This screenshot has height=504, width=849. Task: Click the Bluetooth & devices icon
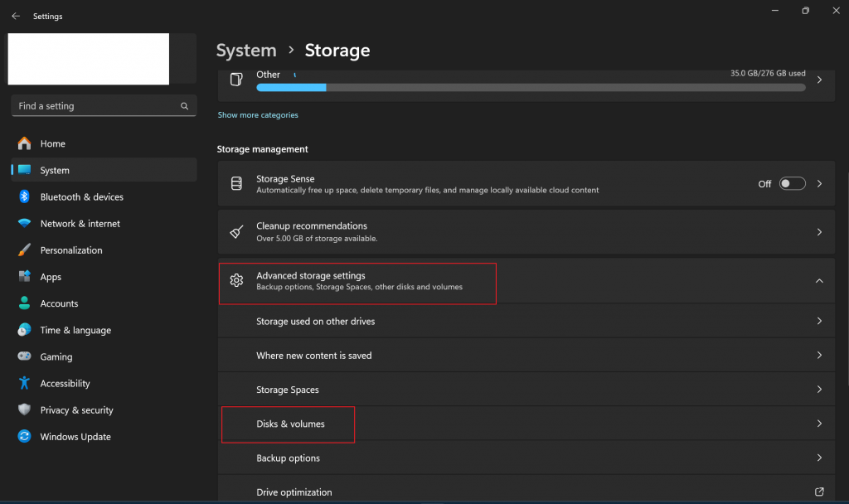click(24, 196)
